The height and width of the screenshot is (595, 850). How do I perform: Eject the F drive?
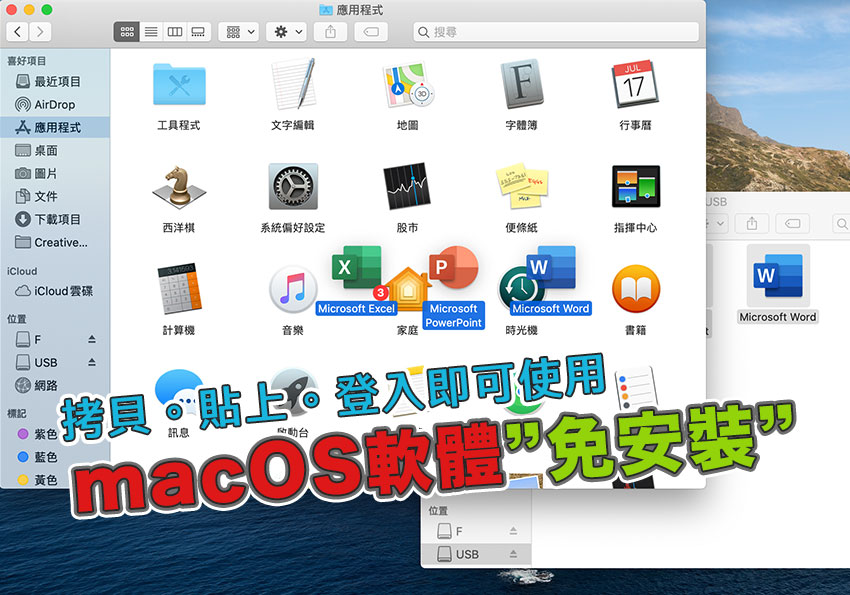click(92, 339)
